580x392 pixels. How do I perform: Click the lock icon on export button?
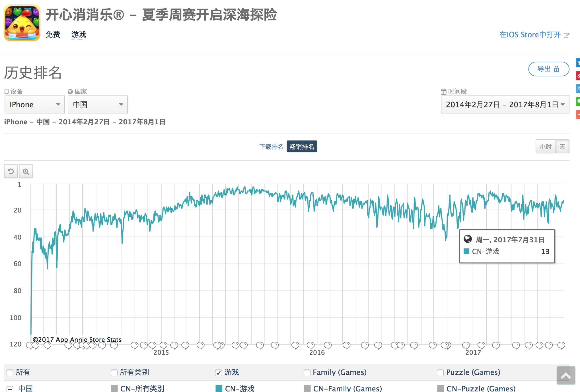556,69
